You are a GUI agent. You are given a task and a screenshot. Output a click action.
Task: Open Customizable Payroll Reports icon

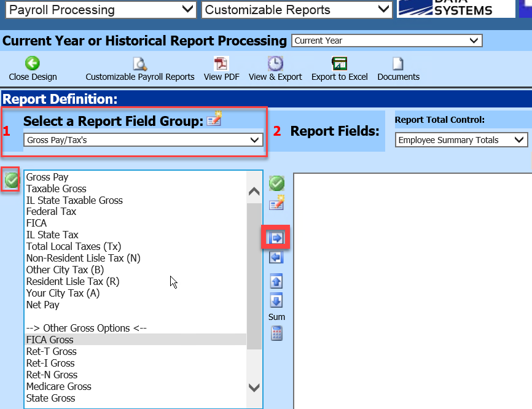pos(140,64)
